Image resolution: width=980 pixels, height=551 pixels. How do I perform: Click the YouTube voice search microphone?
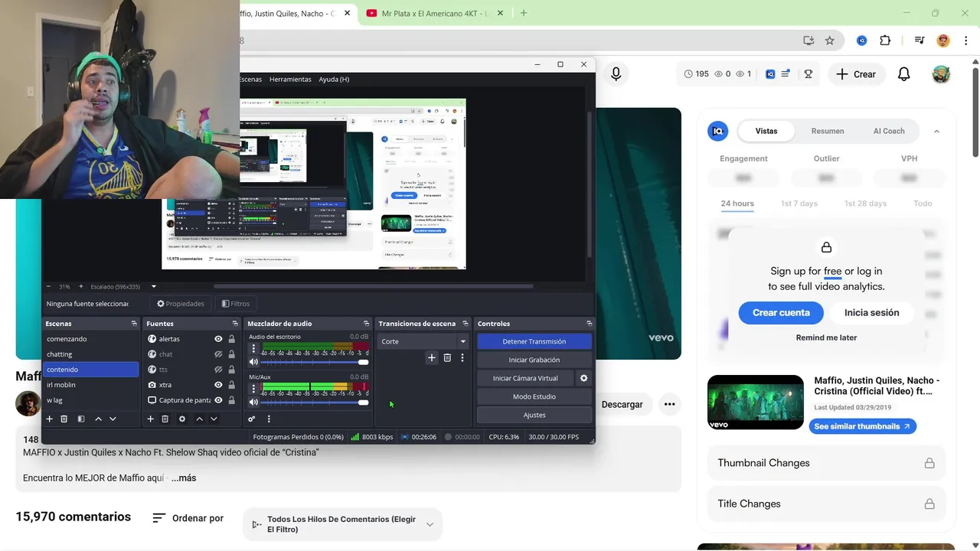616,74
